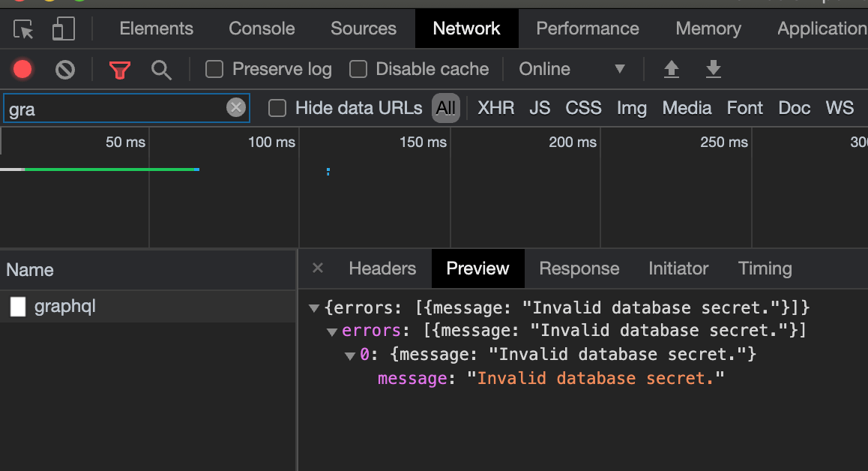Open the Response tab
Screen dimensions: 868x471
(x=579, y=268)
